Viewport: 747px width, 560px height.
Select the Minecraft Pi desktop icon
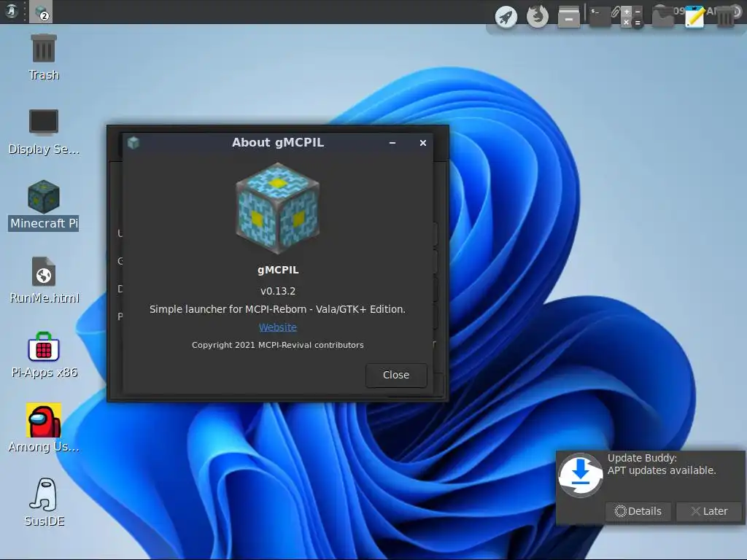click(x=44, y=206)
